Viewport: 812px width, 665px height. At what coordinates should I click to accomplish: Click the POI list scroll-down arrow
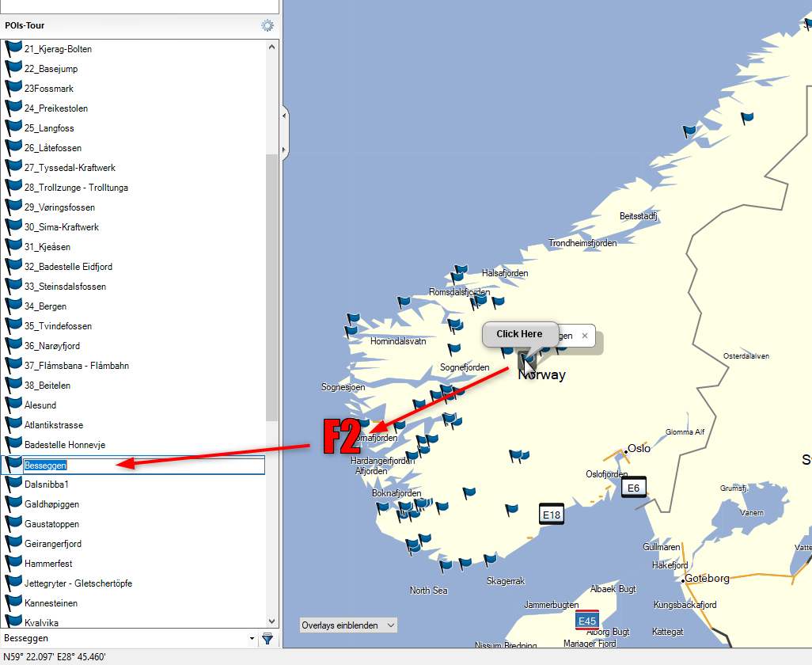pyautogui.click(x=272, y=621)
